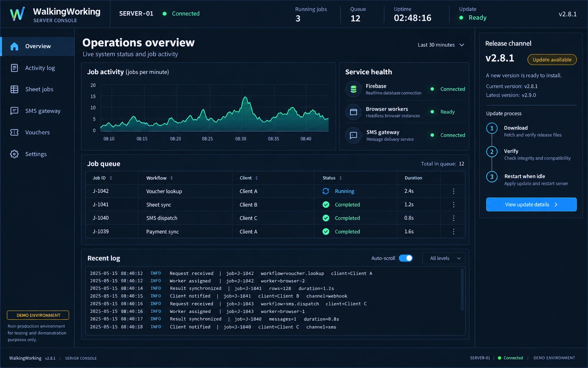This screenshot has height=368, width=588.
Task: Sort the queue by Status column
Action: coord(332,178)
